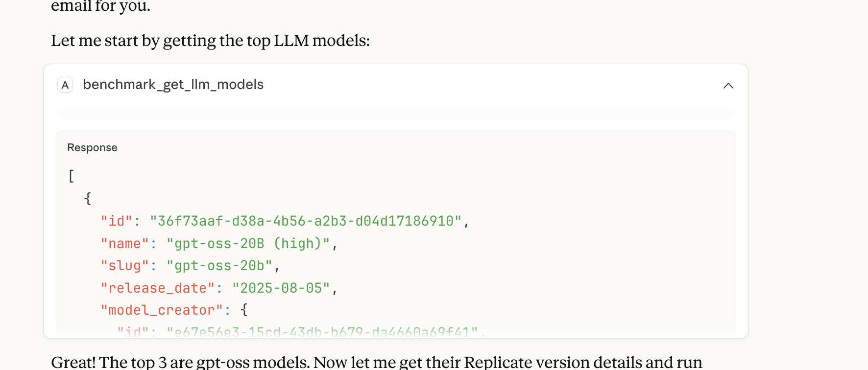Click the "gpt-oss-20B (high)" name value

[248, 244]
